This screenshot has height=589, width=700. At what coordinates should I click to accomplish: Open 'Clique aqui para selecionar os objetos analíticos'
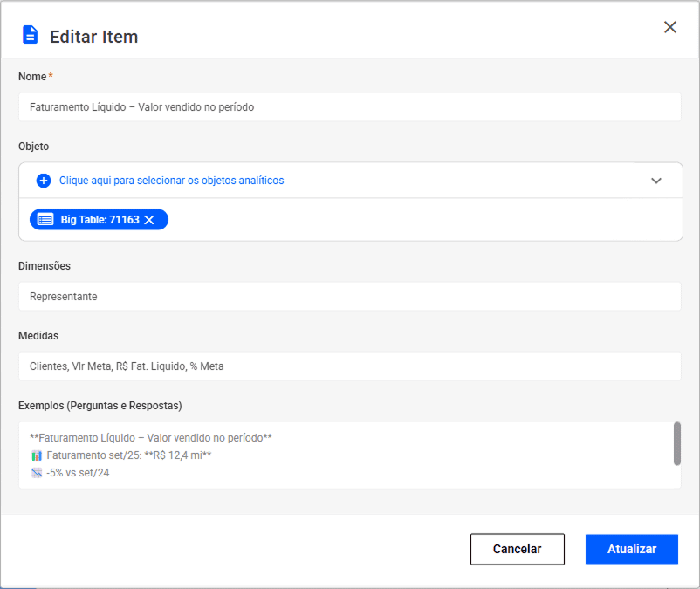[x=171, y=181]
